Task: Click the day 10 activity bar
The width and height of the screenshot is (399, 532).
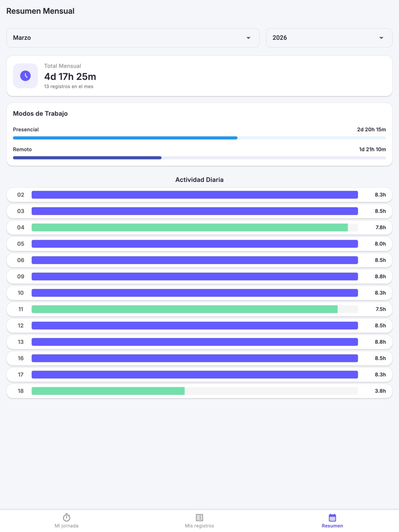Action: point(195,293)
